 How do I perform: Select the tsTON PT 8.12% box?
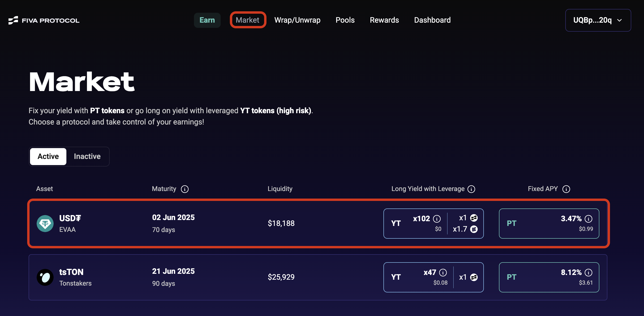(x=549, y=277)
